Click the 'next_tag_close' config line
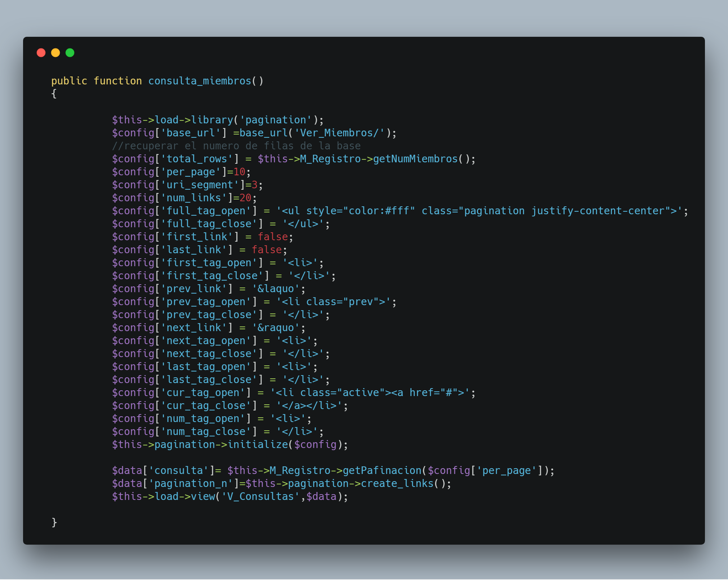 tap(221, 353)
